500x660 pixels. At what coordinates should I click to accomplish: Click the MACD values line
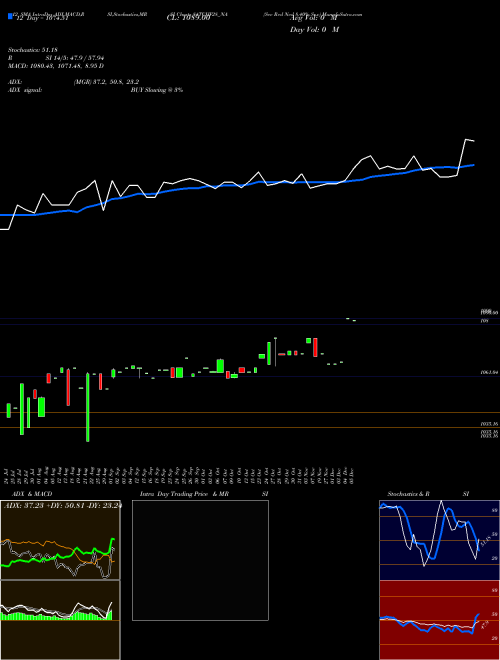pos(56,66)
